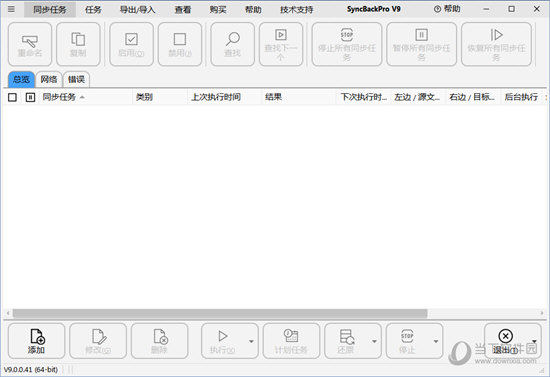The width and height of the screenshot is (550, 377).
Task: Maximize the SyncBackPro window
Action: click(511, 9)
